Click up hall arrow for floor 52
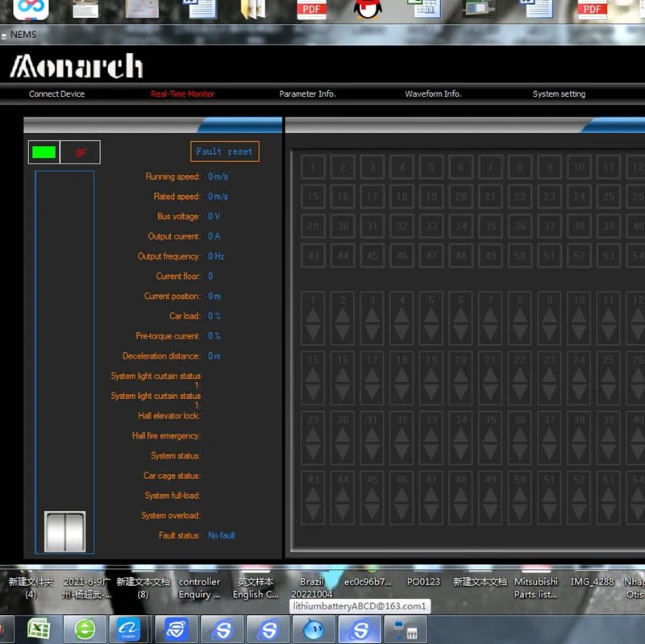This screenshot has height=644, width=645. [x=579, y=494]
